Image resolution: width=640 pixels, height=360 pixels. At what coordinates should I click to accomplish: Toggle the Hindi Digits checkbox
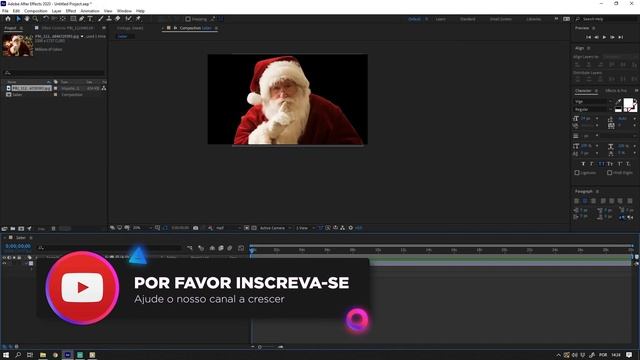(609, 173)
